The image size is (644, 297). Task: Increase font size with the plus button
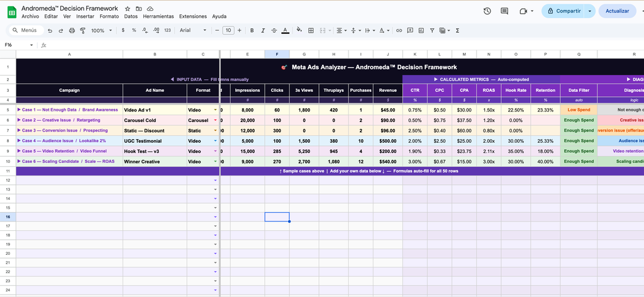coord(240,30)
